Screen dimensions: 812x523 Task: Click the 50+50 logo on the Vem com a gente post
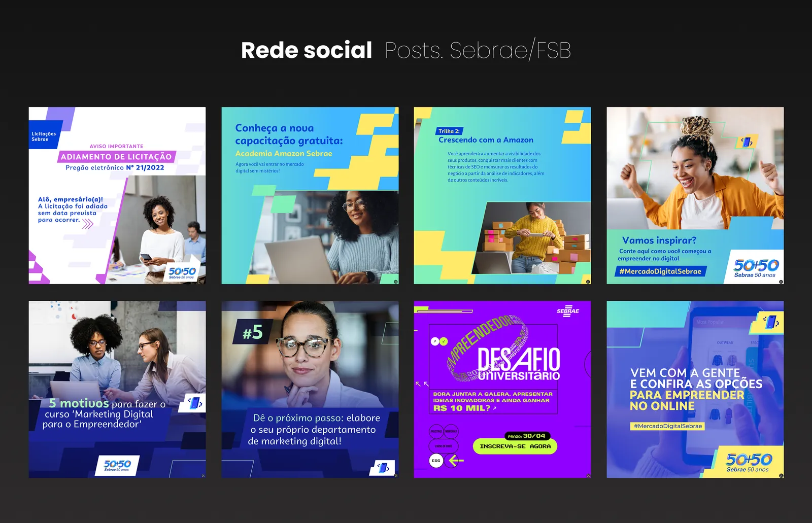(749, 462)
